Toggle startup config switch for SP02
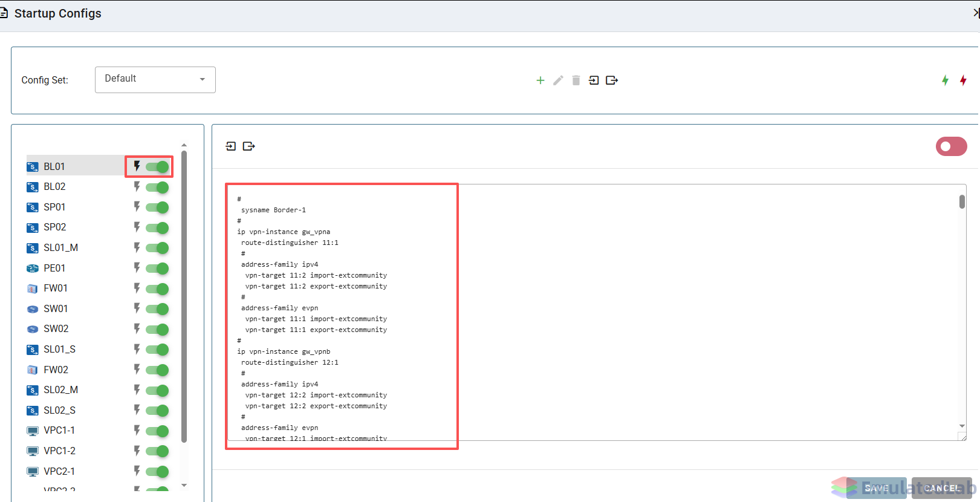 (x=157, y=228)
